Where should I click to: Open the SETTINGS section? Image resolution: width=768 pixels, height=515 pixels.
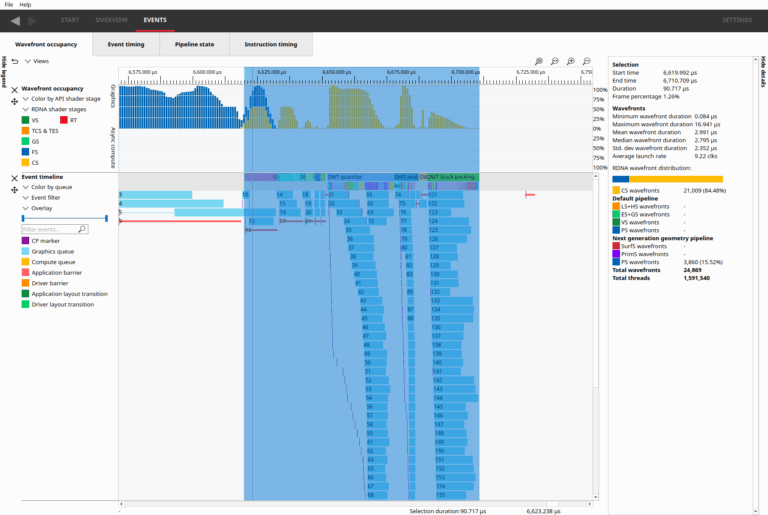click(737, 20)
